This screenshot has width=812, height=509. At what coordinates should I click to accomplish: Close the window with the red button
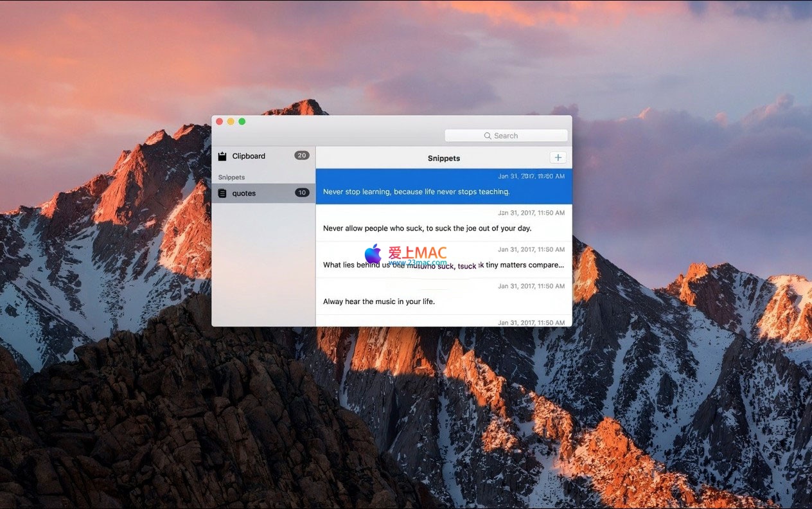point(219,121)
